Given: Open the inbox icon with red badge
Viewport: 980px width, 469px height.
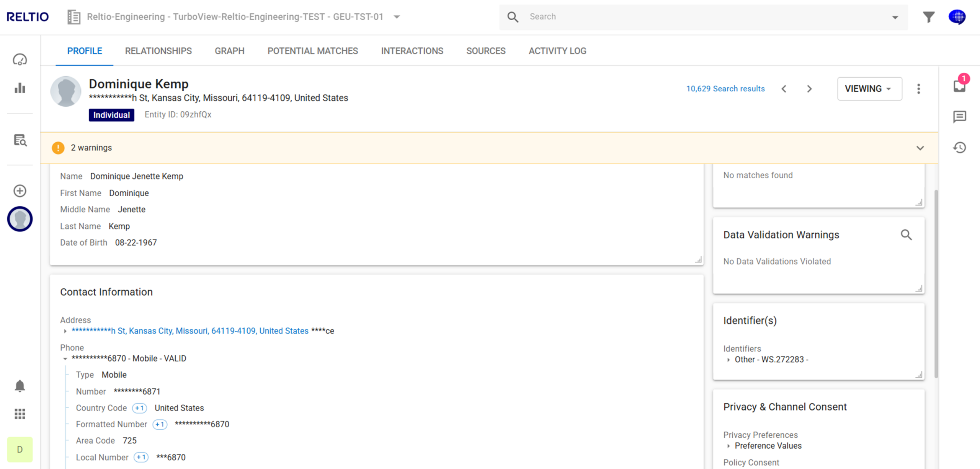Looking at the screenshot, I should [x=959, y=85].
